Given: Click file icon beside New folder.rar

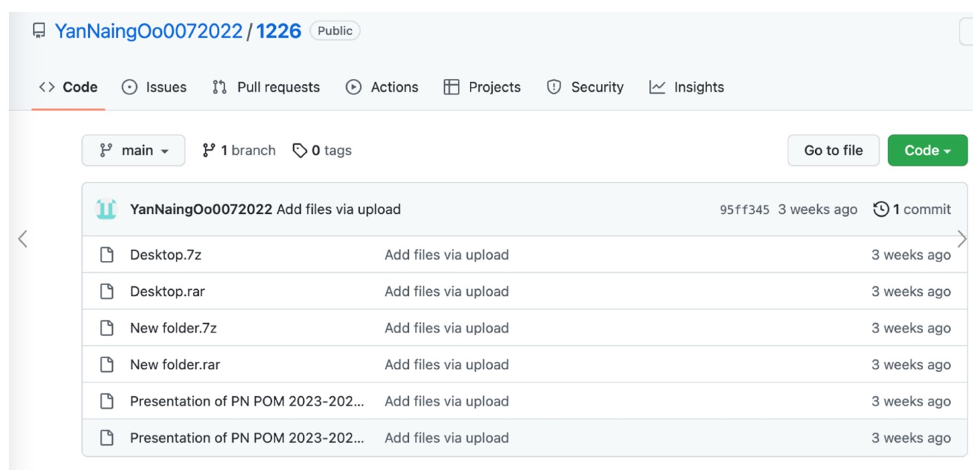Looking at the screenshot, I should coord(107,365).
